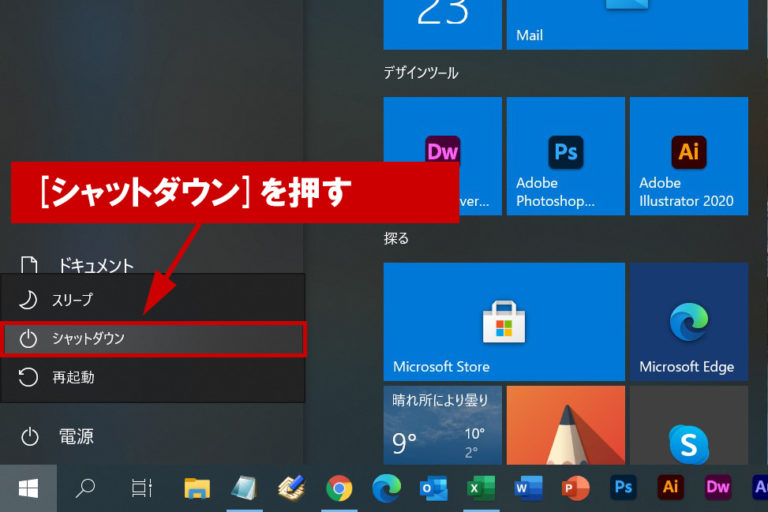768x512 pixels.
Task: Open the Adobe Photoshop tile
Action: (565, 157)
